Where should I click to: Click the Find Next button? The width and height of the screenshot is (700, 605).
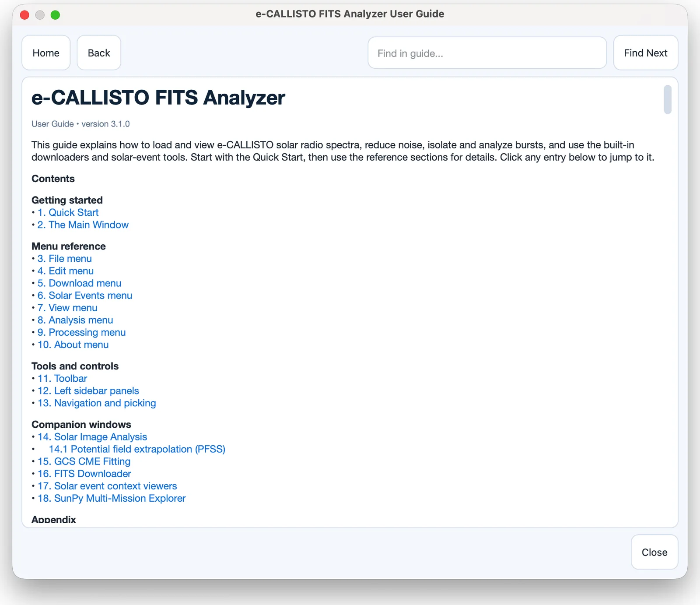point(645,53)
